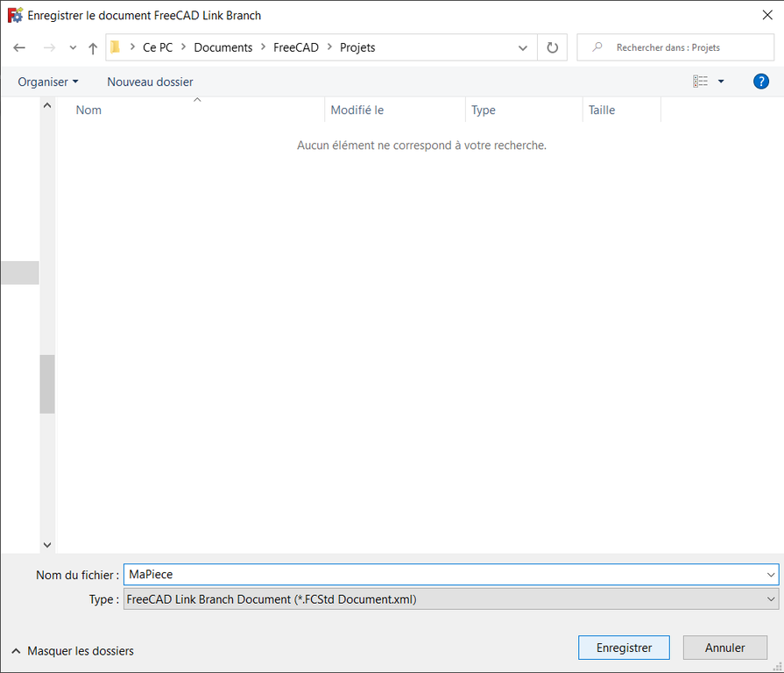Click the Nom du fichier field
The width and height of the screenshot is (784, 673).
[x=442, y=575]
